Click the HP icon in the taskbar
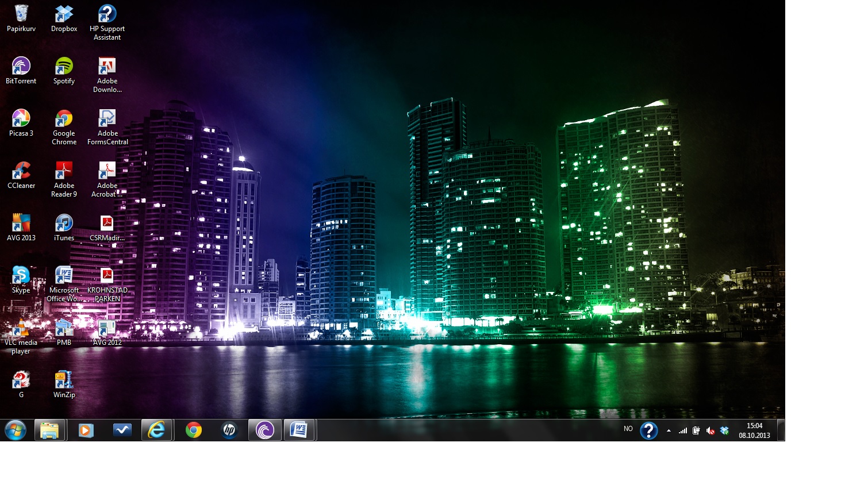This screenshot has width=868, height=500. pyautogui.click(x=229, y=430)
